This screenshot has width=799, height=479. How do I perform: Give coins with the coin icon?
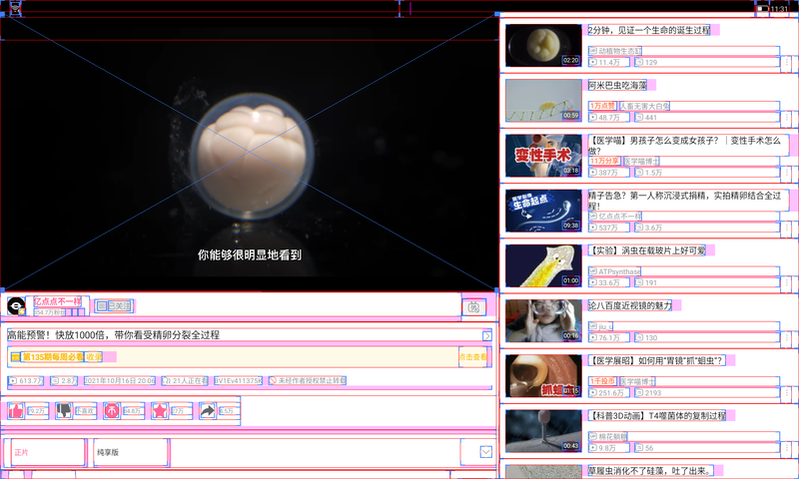pos(111,410)
